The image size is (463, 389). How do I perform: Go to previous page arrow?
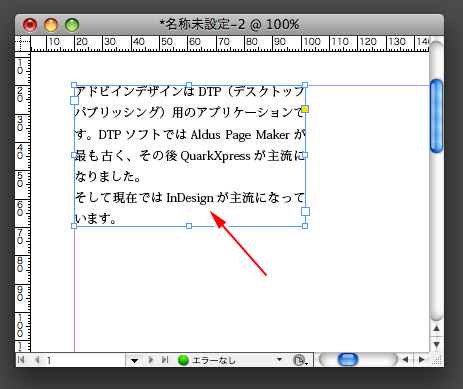click(37, 360)
